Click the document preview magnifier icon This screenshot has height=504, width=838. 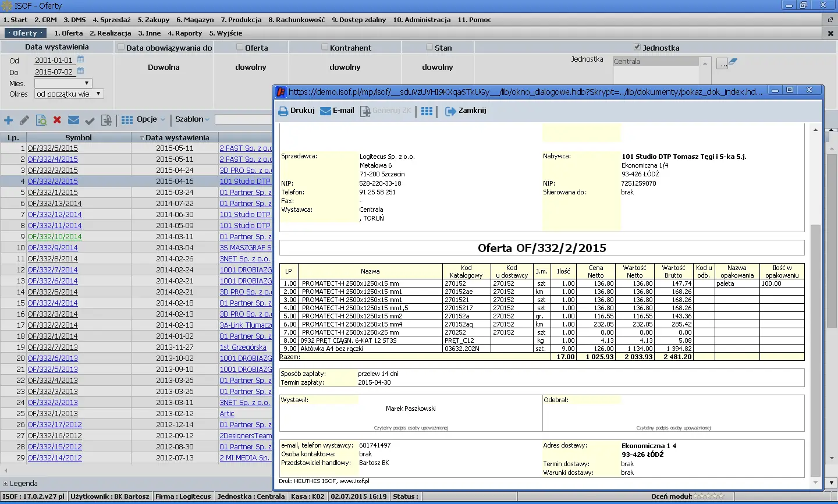pos(41,120)
